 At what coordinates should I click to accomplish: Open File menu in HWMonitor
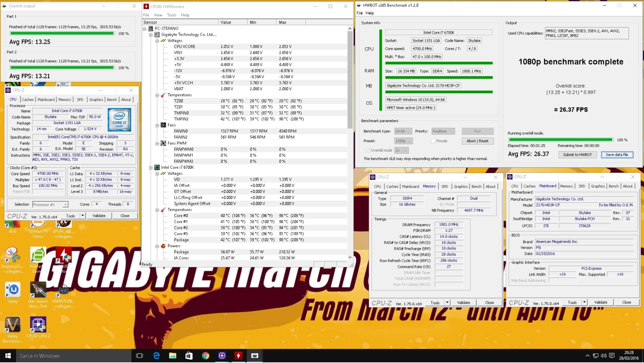146,15
